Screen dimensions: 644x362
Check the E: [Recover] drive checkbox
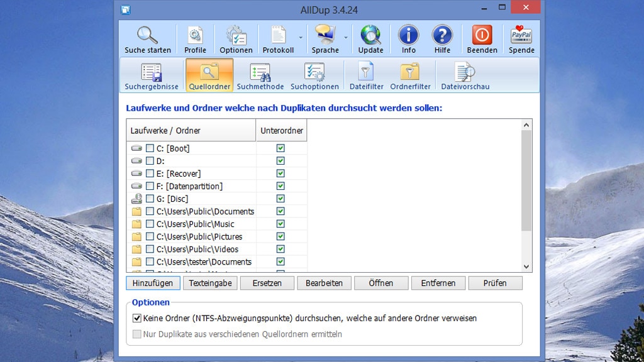(150, 173)
